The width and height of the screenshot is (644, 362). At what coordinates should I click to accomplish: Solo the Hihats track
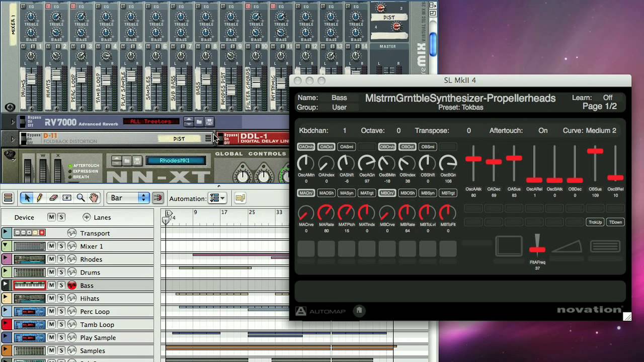[61, 299]
